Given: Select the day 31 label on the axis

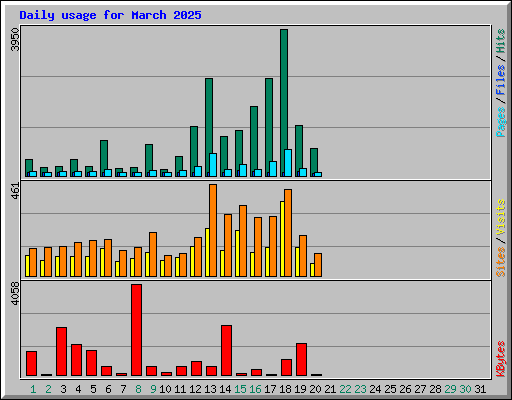Looking at the screenshot, I should [x=480, y=389].
